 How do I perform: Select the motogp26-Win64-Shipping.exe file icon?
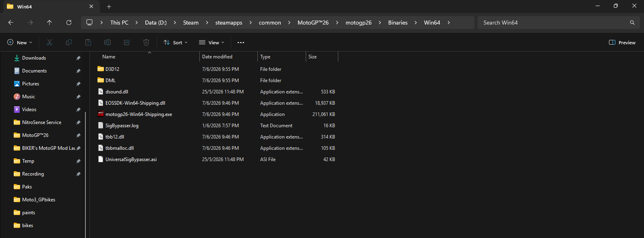101,114
